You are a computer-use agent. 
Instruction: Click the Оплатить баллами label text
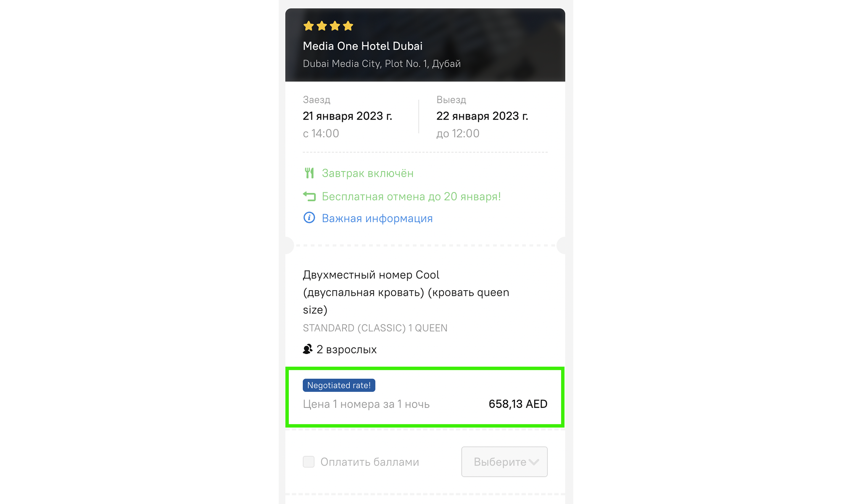pyautogui.click(x=369, y=462)
